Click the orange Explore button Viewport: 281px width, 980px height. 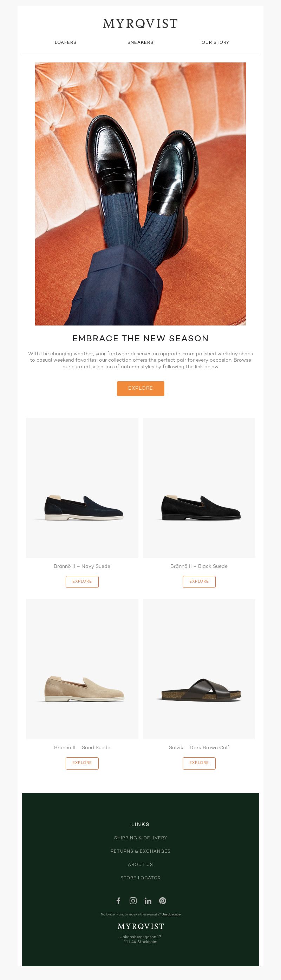tap(140, 388)
